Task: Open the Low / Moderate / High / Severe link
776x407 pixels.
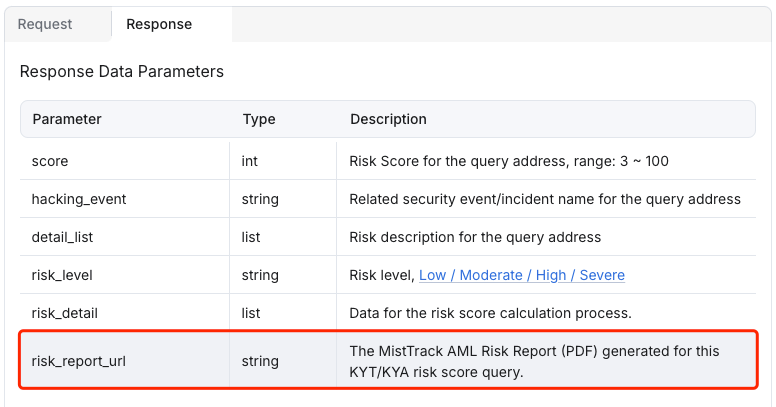Action: tap(521, 275)
